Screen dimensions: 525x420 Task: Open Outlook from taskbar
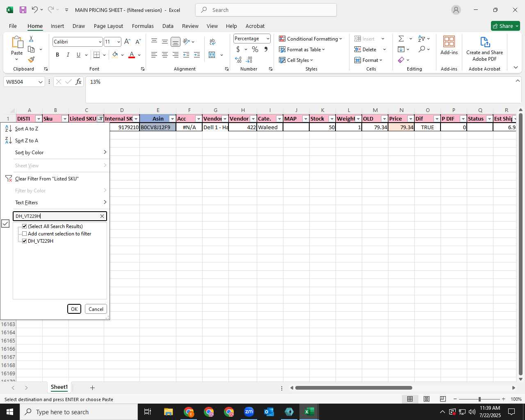269,412
